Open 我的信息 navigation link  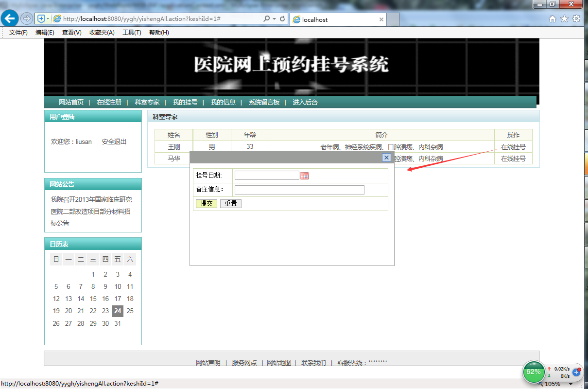tap(223, 102)
